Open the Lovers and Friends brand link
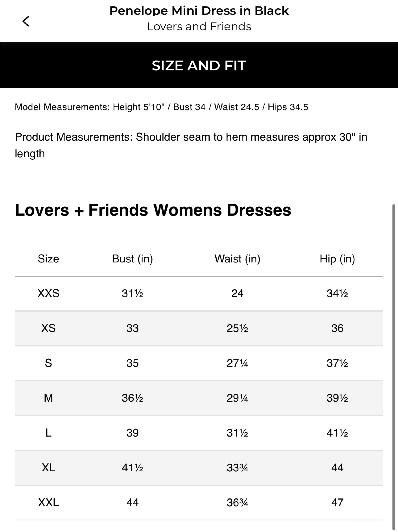 [199, 26]
